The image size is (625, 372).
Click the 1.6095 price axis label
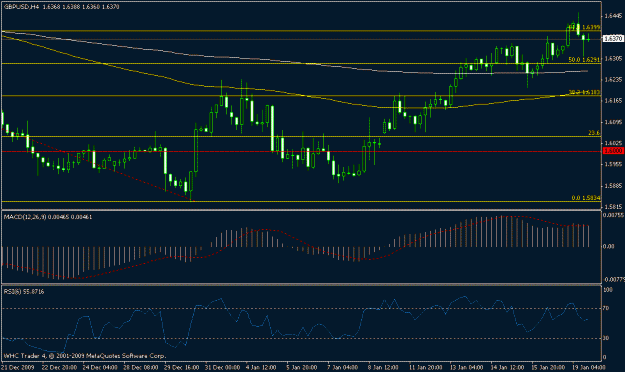pos(613,122)
